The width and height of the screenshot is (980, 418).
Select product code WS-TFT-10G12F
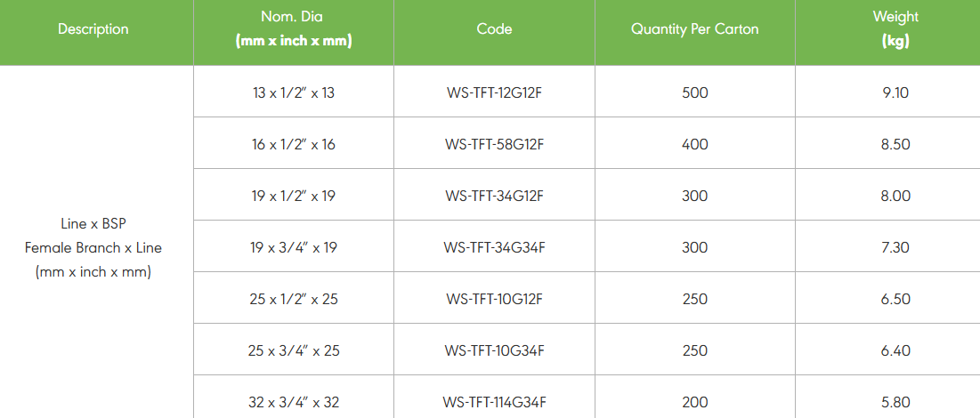[x=494, y=299]
